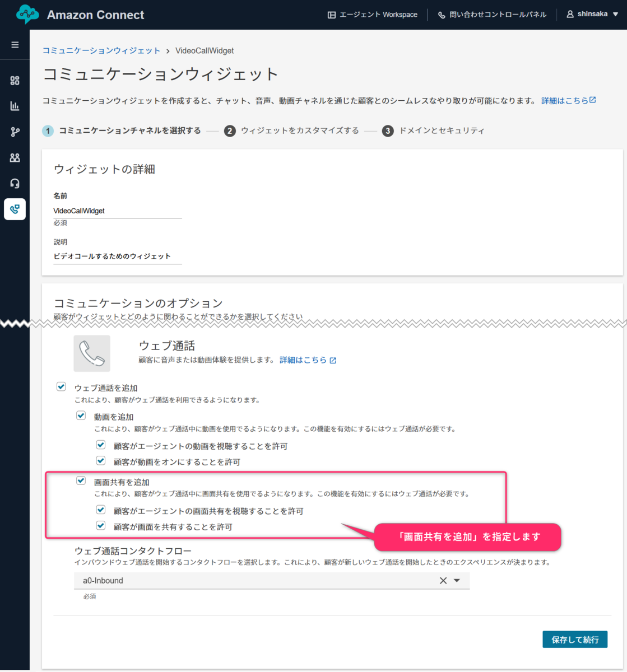The image size is (627, 672).
Task: Clear the a0-Inbound contact flow selection
Action: click(443, 581)
